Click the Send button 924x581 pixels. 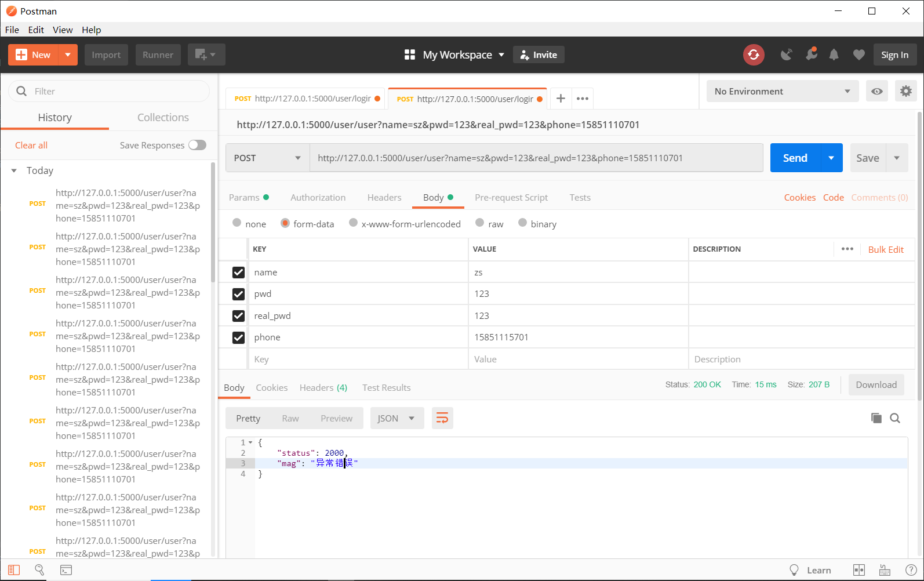795,158
